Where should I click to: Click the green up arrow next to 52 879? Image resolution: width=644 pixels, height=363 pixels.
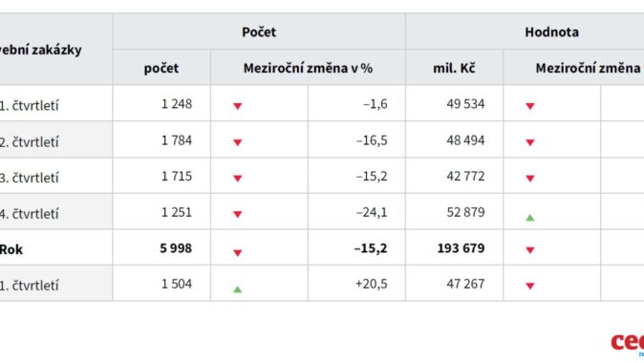coord(530,218)
